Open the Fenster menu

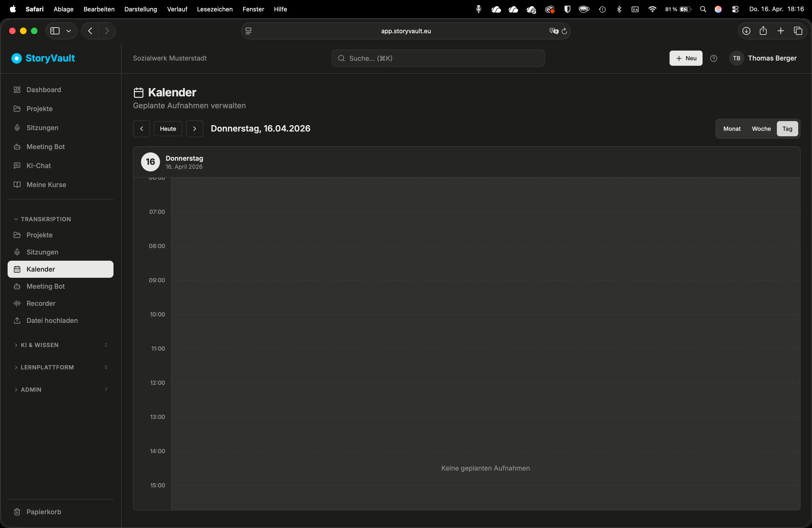point(253,9)
